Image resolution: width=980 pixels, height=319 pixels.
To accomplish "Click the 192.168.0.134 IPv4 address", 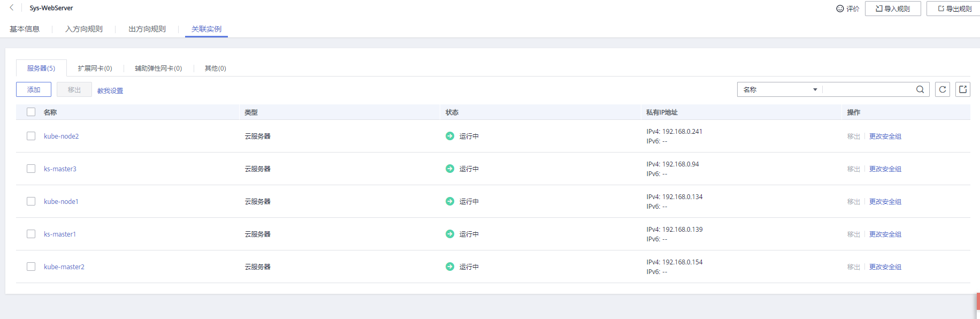I will point(682,196).
